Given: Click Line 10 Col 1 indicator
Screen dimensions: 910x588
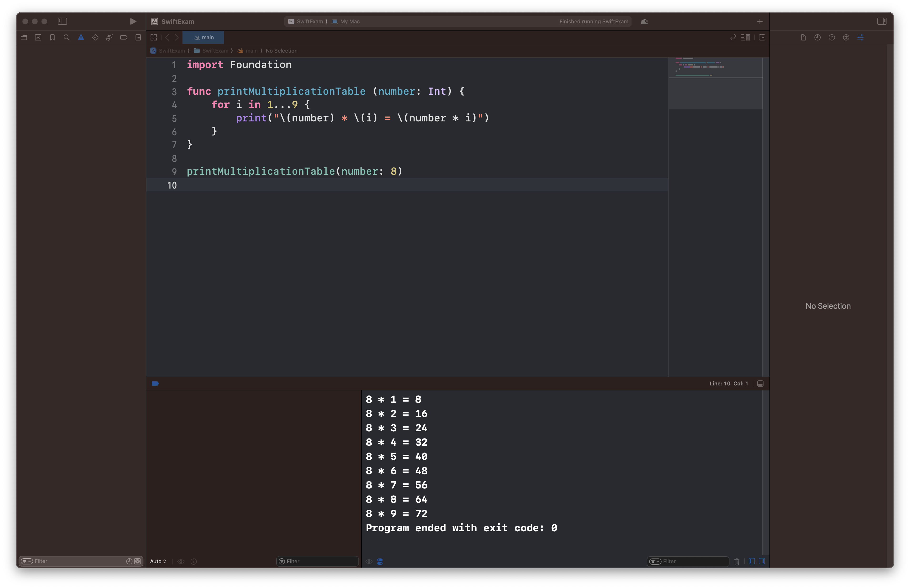Looking at the screenshot, I should click(x=728, y=383).
